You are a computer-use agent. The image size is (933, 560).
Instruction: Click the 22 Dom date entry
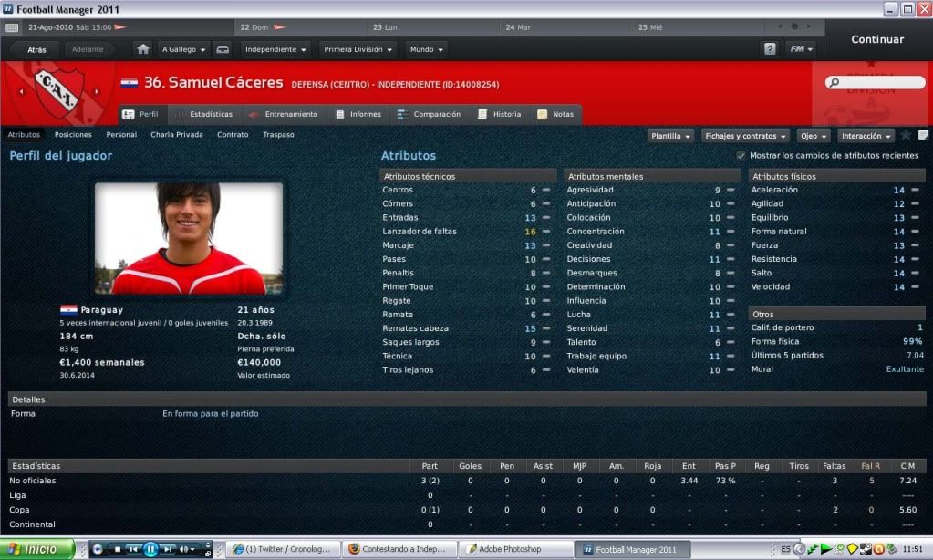[x=254, y=27]
